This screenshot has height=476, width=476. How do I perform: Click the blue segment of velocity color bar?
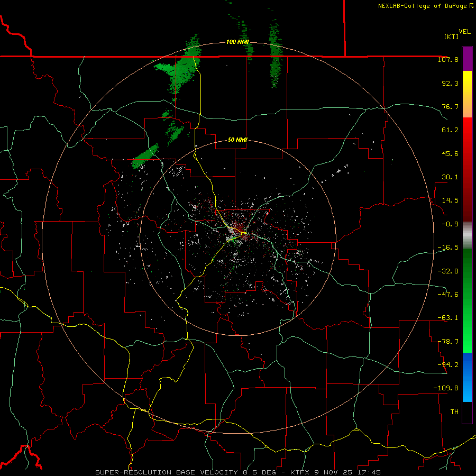tap(467, 377)
